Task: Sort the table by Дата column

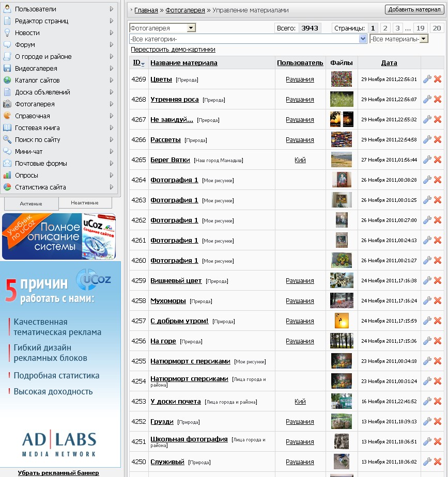Action: pos(389,62)
